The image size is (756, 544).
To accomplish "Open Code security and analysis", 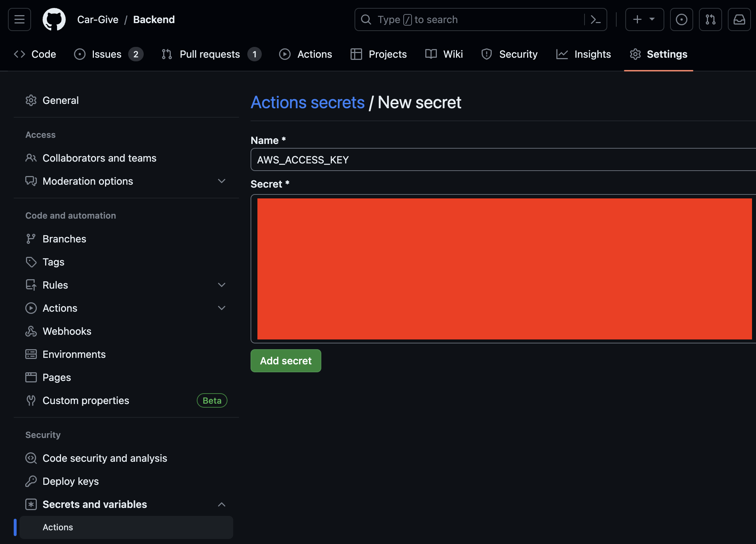I will [x=126, y=458].
